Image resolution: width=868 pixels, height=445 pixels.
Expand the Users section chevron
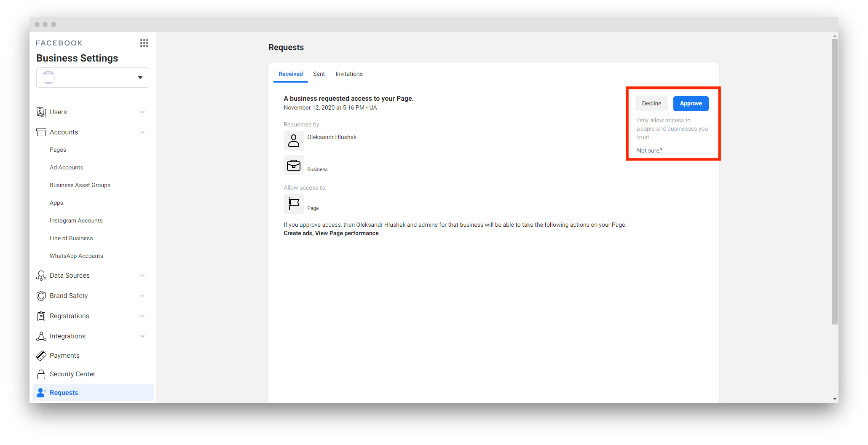pyautogui.click(x=142, y=112)
